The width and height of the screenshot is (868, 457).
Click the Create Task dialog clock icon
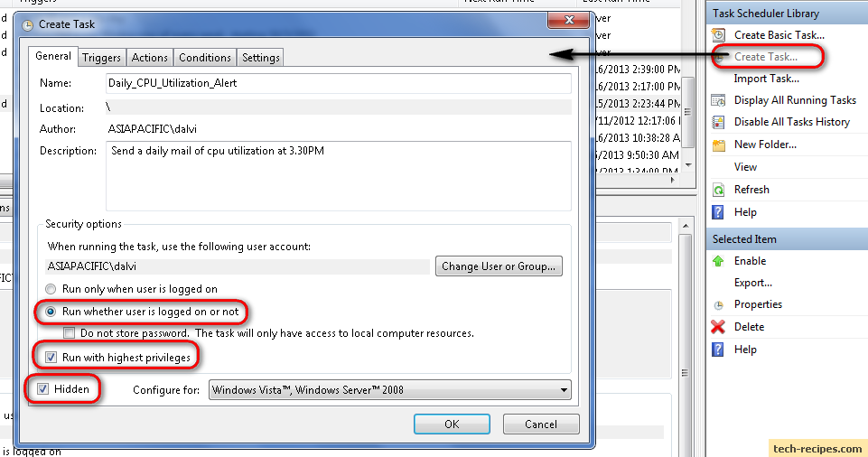pyautogui.click(x=28, y=25)
